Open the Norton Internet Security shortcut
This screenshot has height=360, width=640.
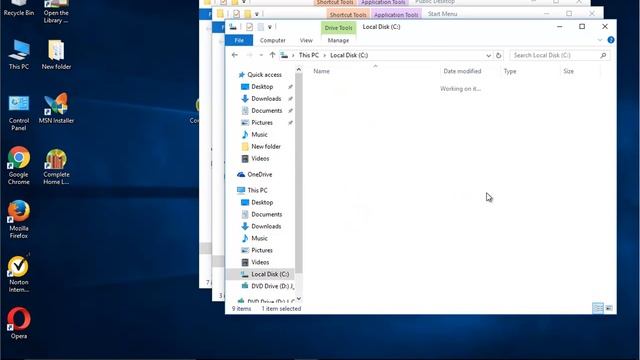19,273
